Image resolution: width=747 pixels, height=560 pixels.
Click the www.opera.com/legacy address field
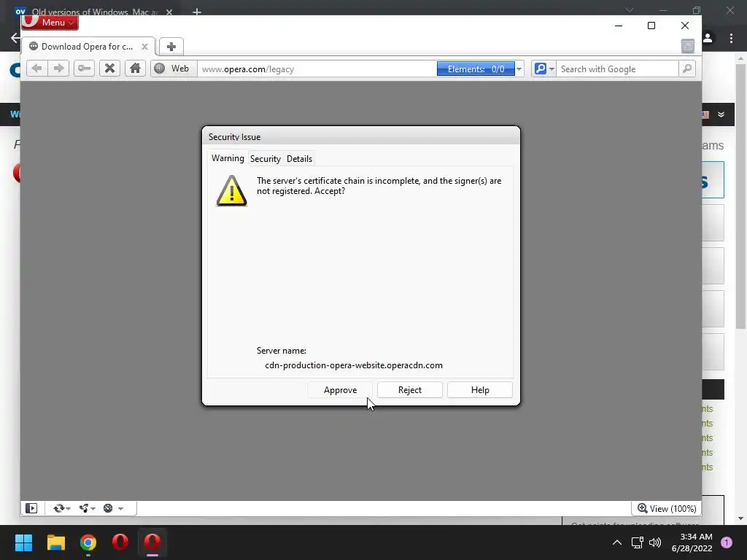pos(317,69)
